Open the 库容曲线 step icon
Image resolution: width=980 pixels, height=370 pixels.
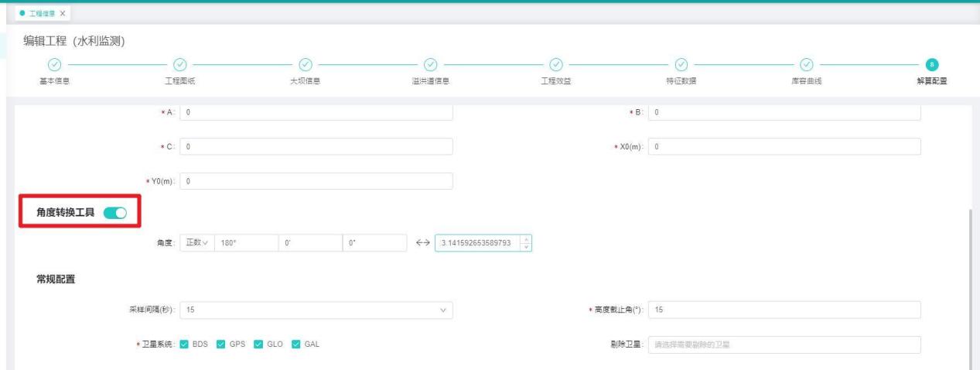[x=806, y=65]
